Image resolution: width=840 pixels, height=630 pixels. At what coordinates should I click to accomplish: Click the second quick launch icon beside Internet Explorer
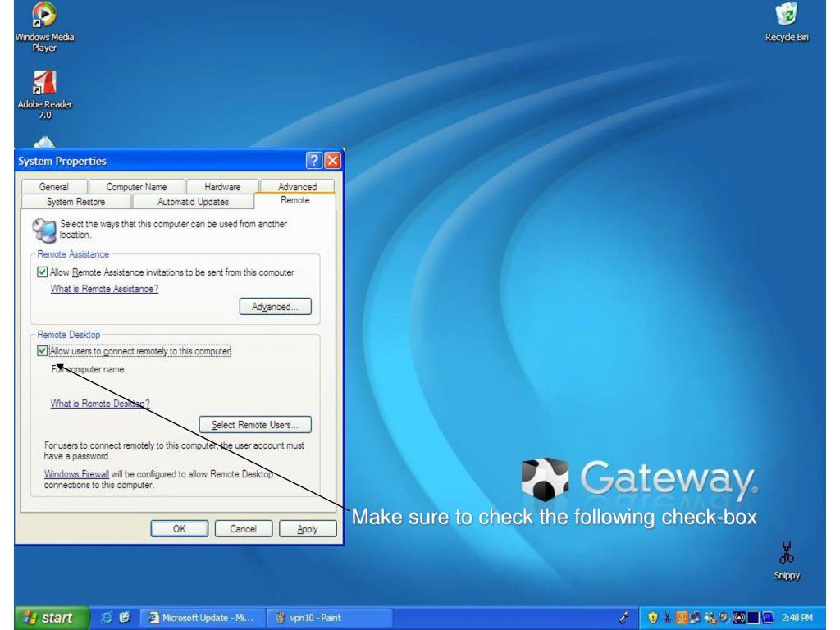[125, 618]
